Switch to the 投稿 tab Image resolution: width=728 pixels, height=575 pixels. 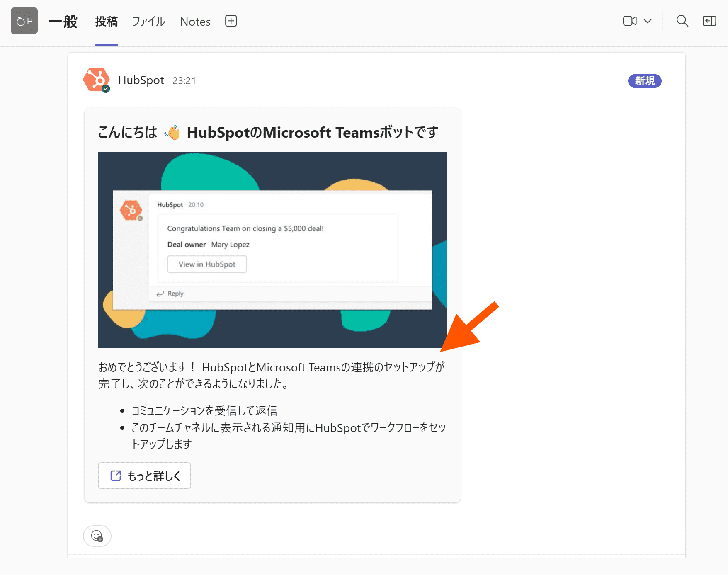[x=106, y=22]
